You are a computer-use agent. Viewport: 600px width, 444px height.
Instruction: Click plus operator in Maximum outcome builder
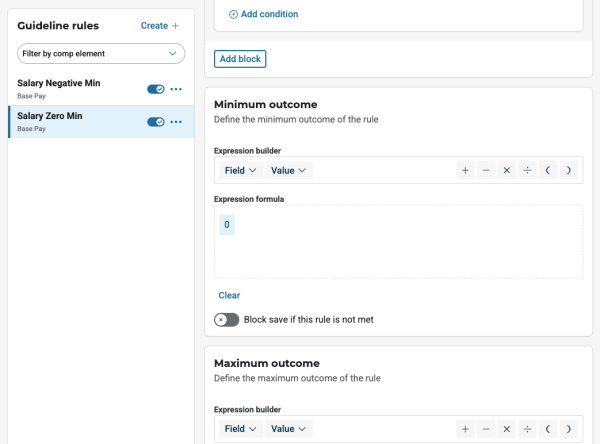[x=465, y=428]
